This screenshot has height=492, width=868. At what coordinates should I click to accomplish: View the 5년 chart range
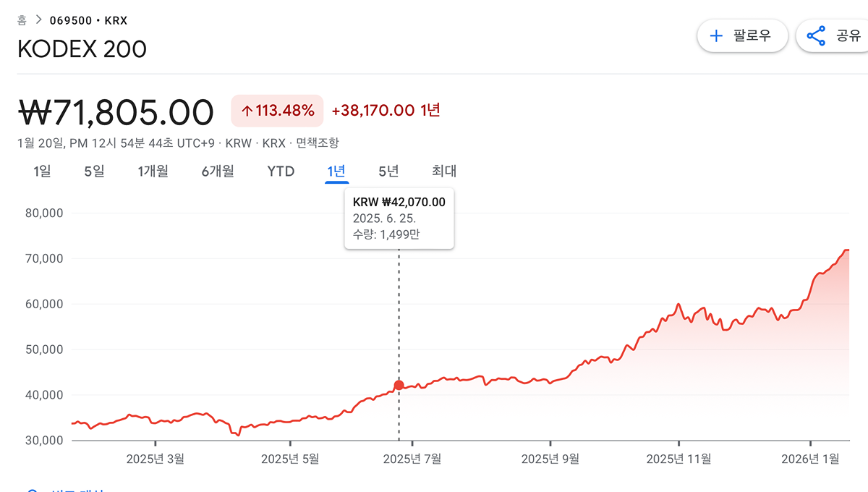(x=388, y=171)
